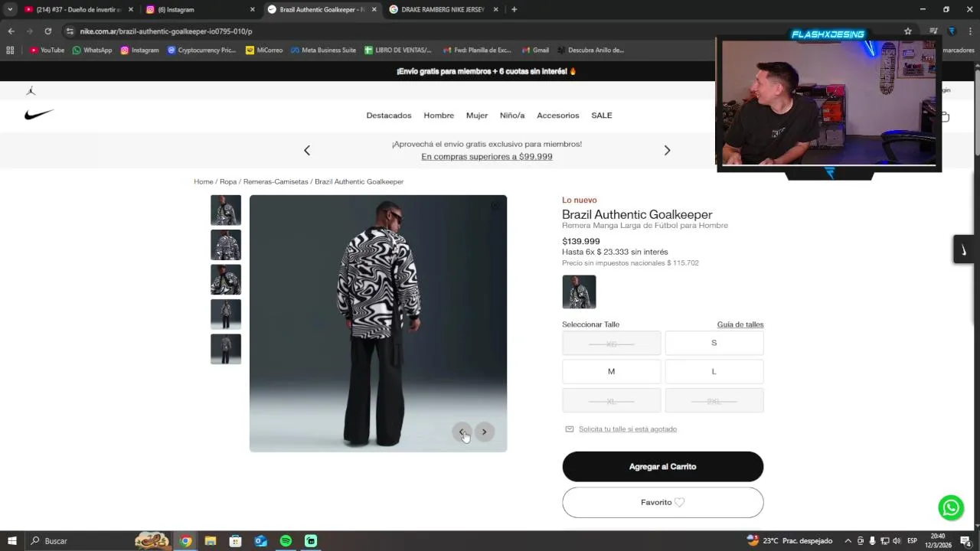The height and width of the screenshot is (551, 980).
Task: Go to Ropa breadcrumb
Action: (228, 181)
